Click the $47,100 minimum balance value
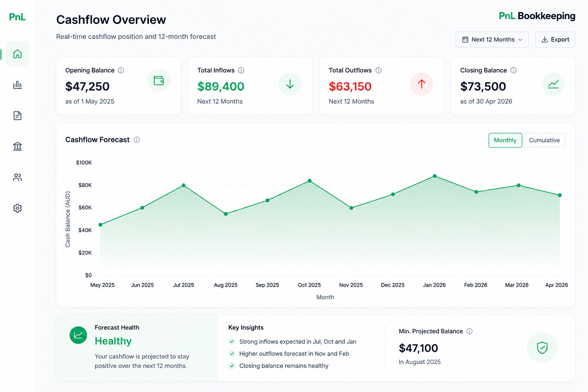 pyautogui.click(x=418, y=348)
